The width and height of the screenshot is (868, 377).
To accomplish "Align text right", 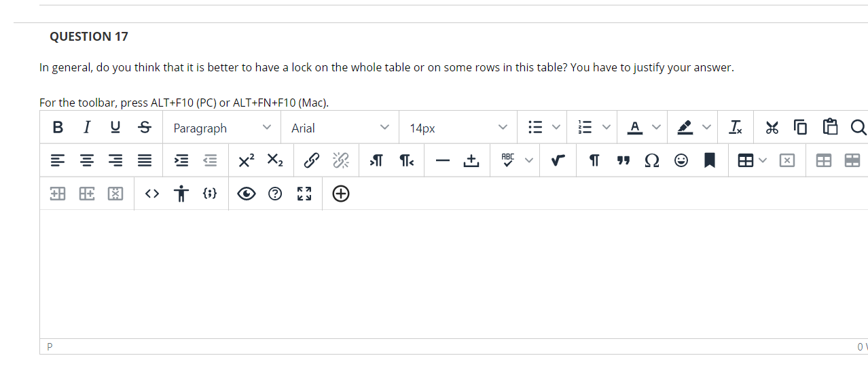I will point(115,161).
